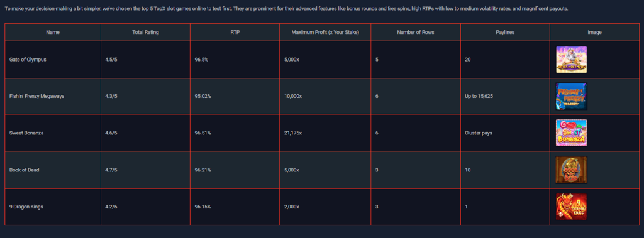
Task: Click the Maximum Profit column header
Action: pos(325,33)
